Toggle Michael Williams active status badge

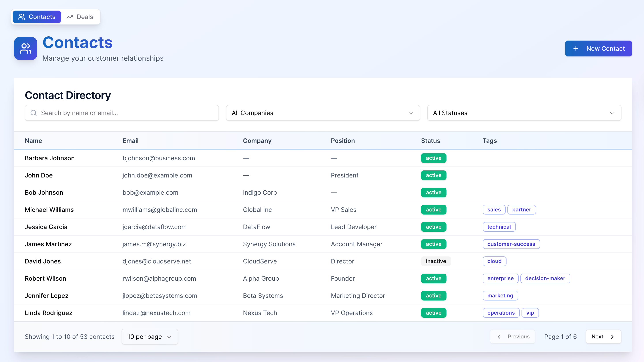(x=433, y=209)
